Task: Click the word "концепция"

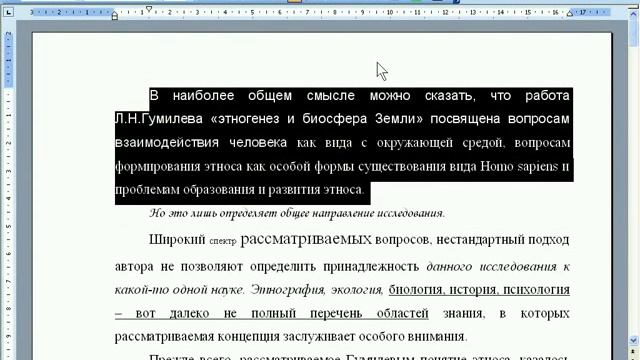Action: point(249,336)
